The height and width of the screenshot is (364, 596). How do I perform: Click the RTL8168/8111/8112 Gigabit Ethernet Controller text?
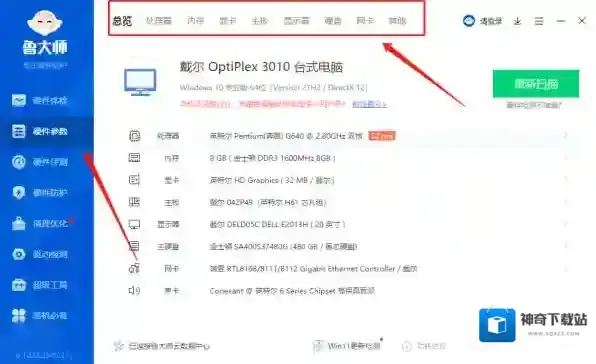pos(313,269)
